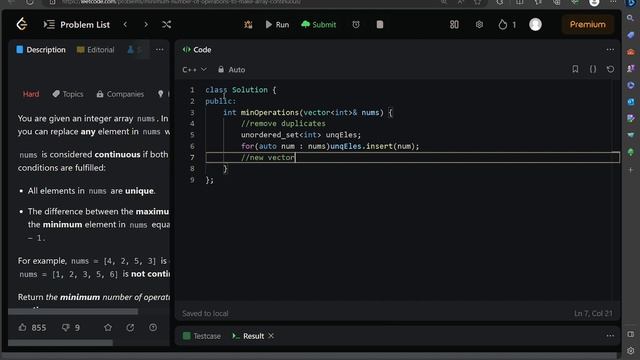Open the Problem List panel
The width and height of the screenshot is (640, 360).
77,24
